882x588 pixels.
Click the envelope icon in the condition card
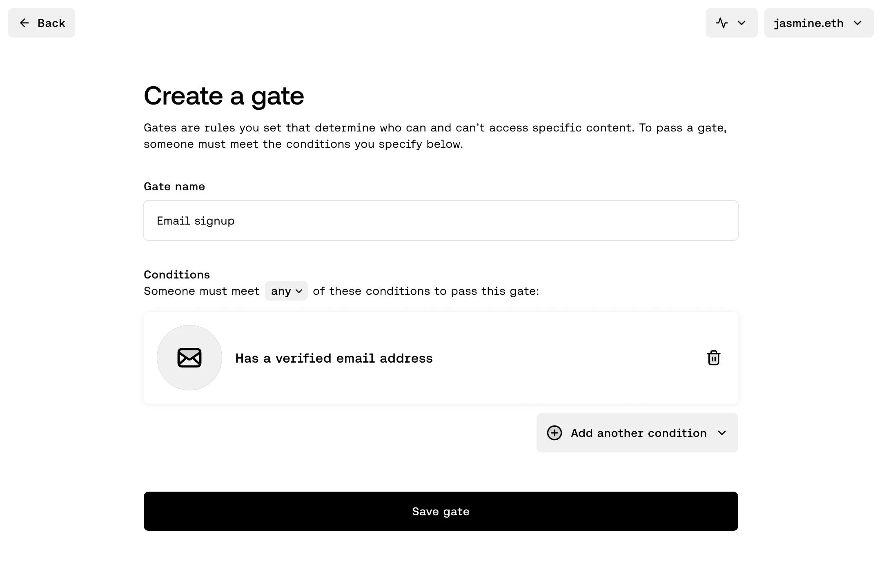tap(189, 358)
